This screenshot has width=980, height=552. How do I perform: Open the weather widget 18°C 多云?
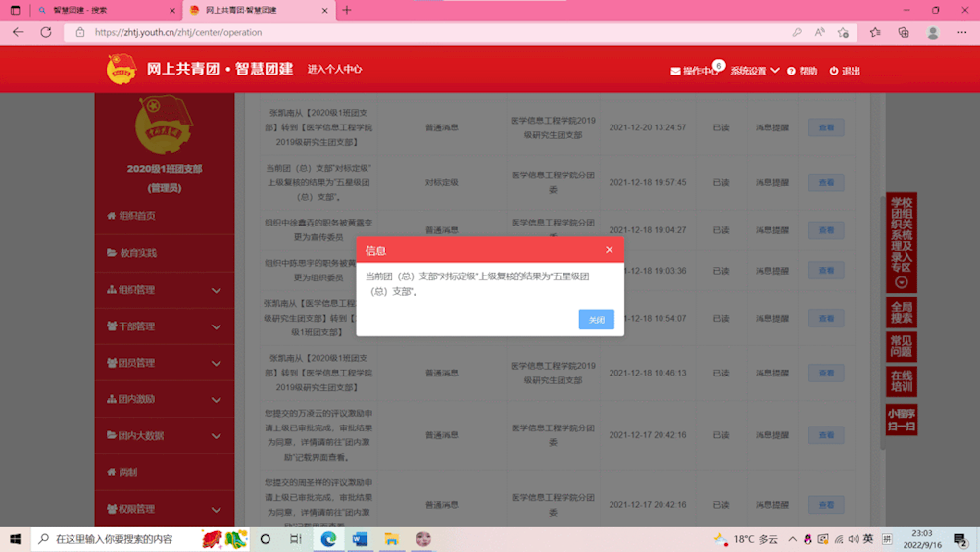point(747,539)
